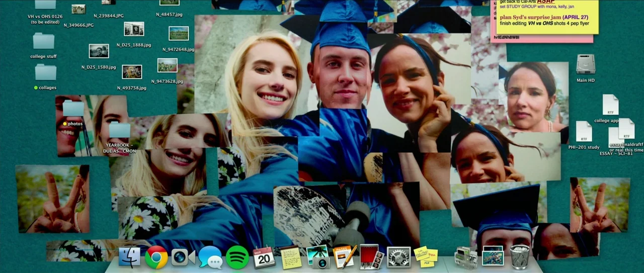Click the N_239844.JPG file name

click(x=109, y=16)
